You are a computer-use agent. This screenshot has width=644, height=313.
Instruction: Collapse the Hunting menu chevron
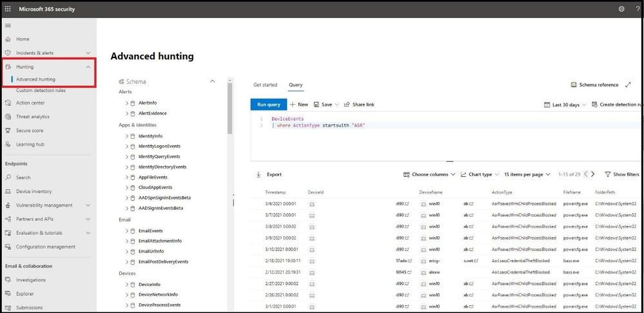[88, 66]
